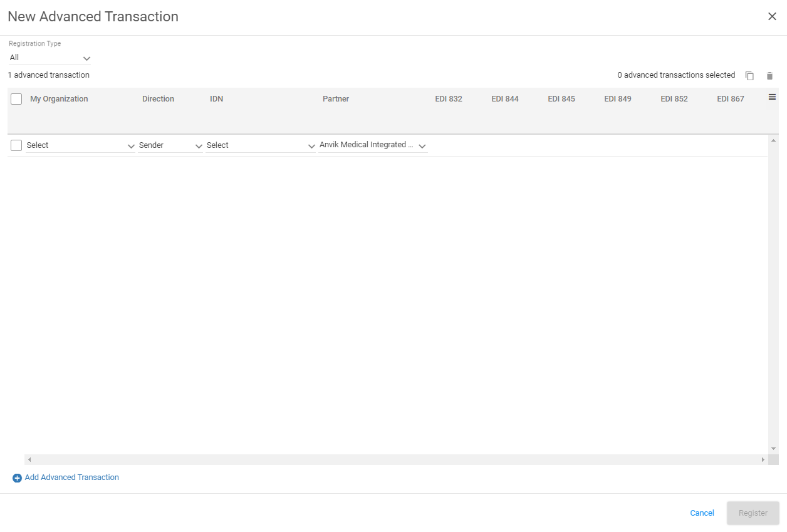Click the EDI 832 column header
Viewport: 787px width, 532px height.
pos(449,98)
